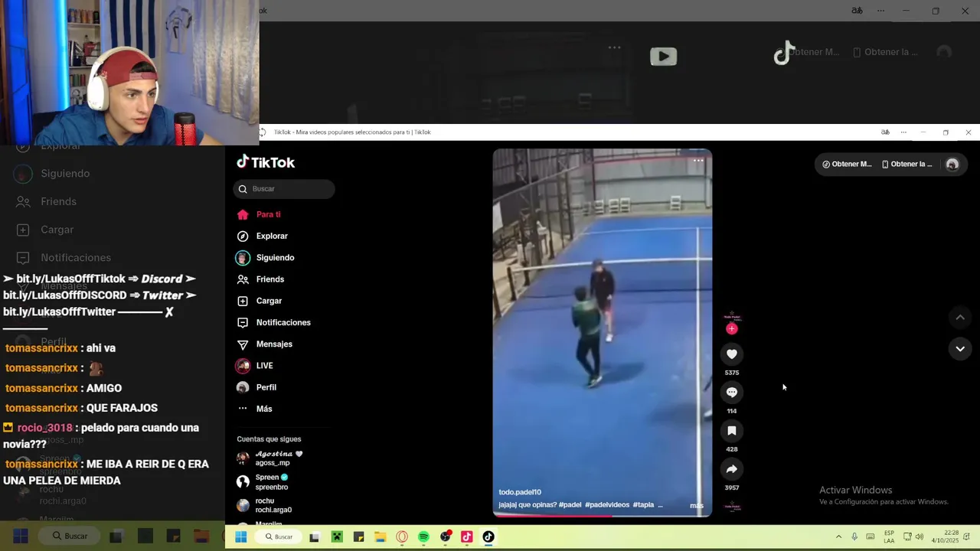This screenshot has width=980, height=551.
Task: Click the #padelvideos hashtag
Action: (607, 505)
